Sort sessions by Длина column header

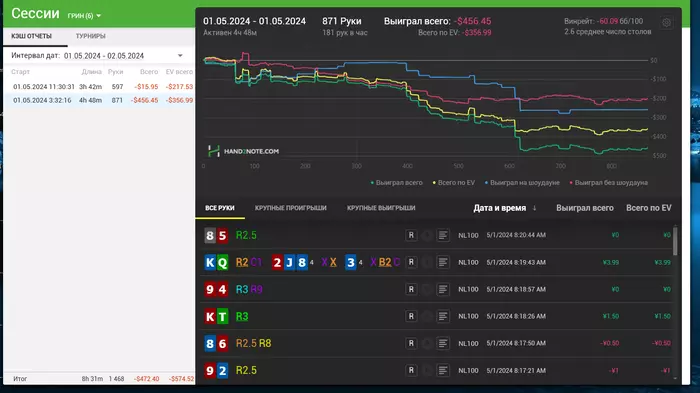coord(92,72)
